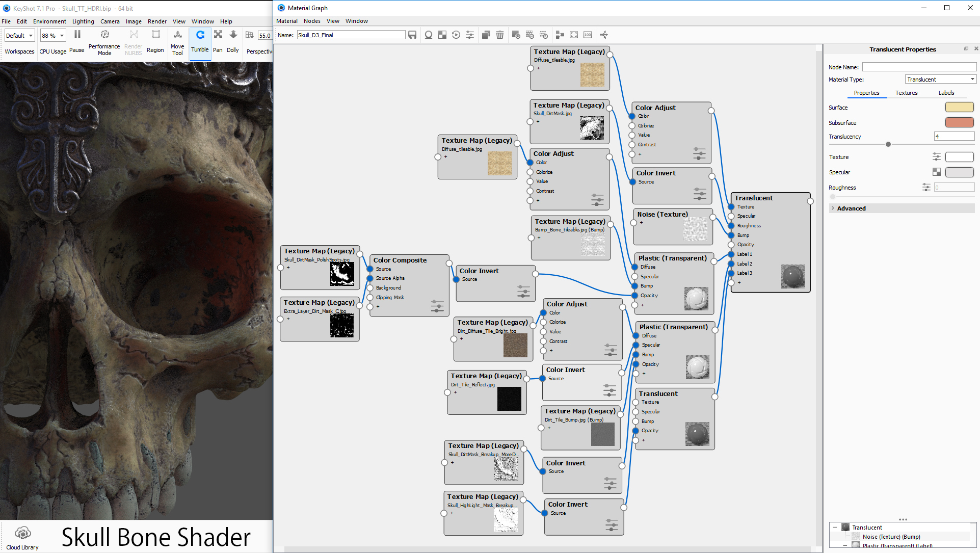This screenshot has height=553, width=980.
Task: Switch to the Labels tab
Action: (x=946, y=93)
